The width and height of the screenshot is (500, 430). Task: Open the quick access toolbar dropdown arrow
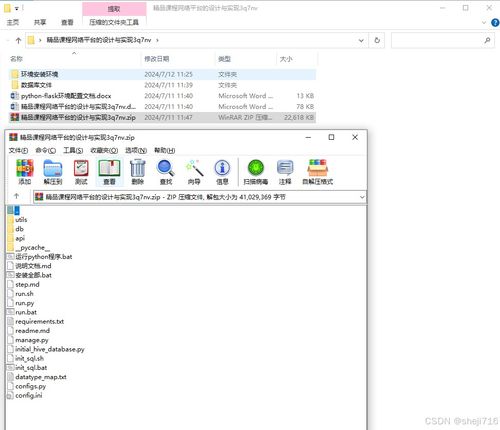[x=16, y=8]
